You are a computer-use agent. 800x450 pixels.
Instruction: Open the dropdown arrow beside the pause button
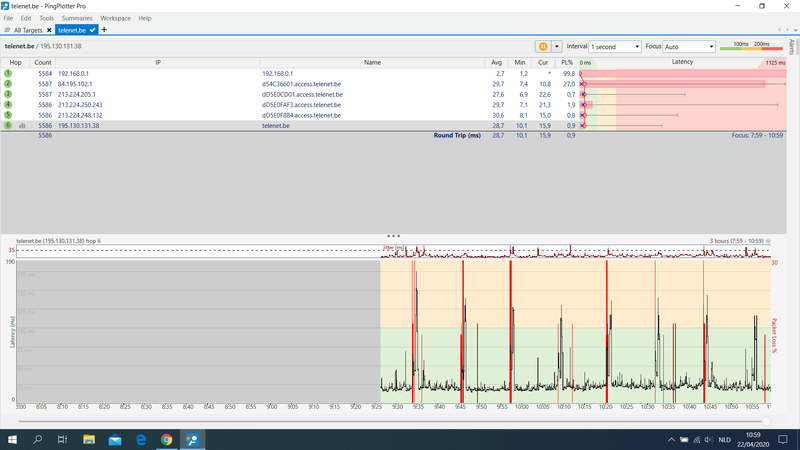click(x=557, y=46)
